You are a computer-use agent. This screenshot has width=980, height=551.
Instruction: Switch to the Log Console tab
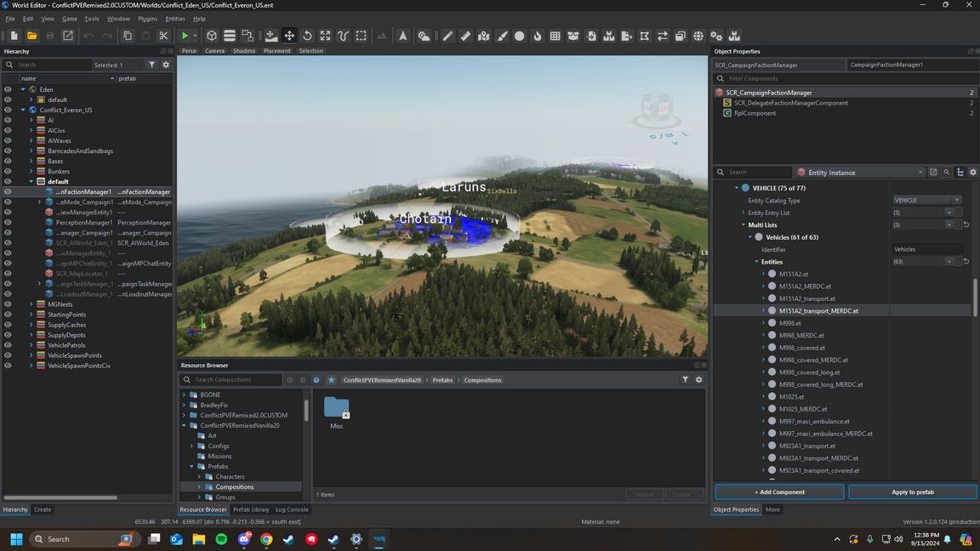[292, 509]
